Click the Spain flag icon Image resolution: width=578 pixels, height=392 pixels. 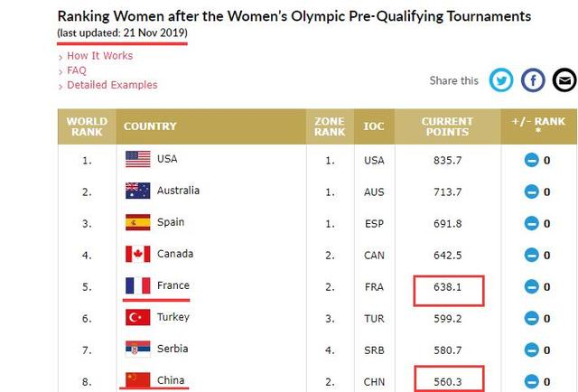pyautogui.click(x=138, y=222)
